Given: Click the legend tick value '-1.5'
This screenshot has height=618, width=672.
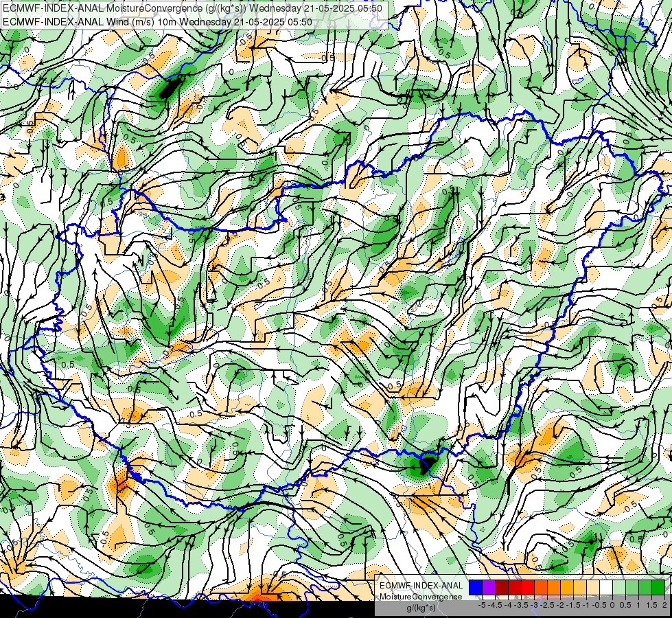Looking at the screenshot, I should pyautogui.click(x=573, y=605).
